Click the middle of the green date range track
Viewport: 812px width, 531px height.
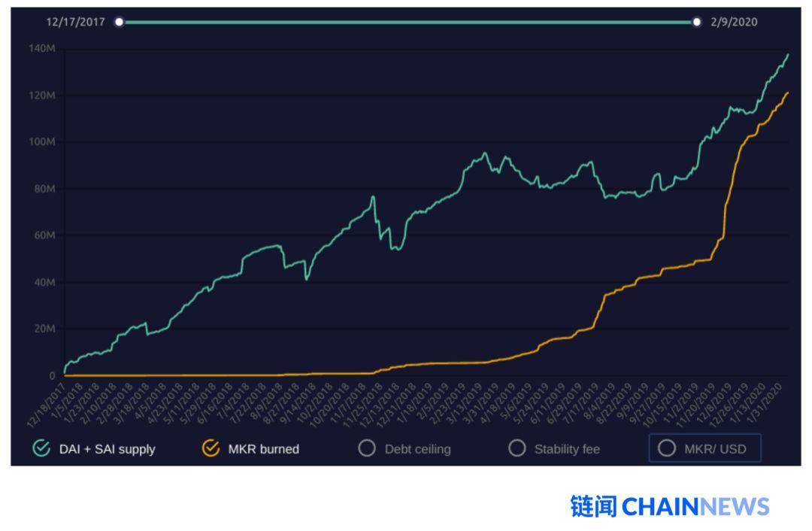408,22
